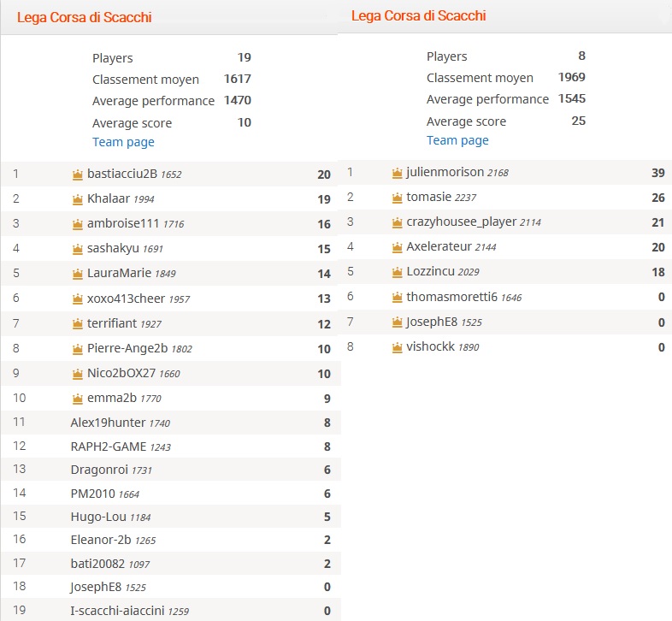Click the crown icon beside Lozzincu

click(397, 272)
